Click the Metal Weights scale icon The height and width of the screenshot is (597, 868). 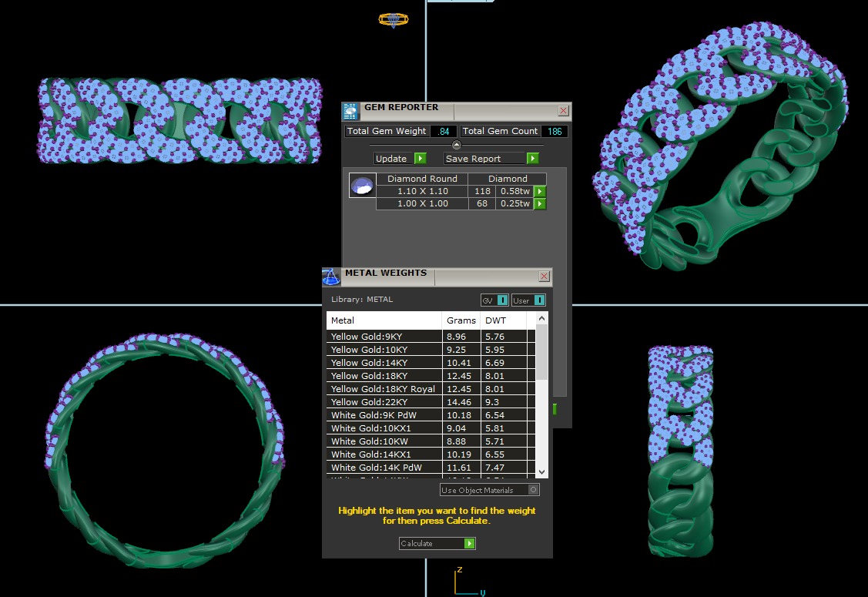click(331, 277)
